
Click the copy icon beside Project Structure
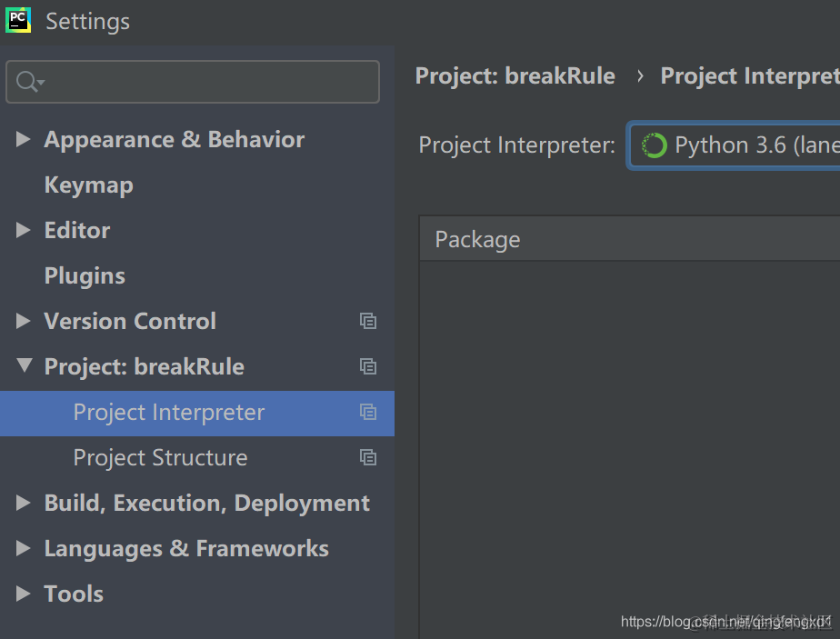368,457
